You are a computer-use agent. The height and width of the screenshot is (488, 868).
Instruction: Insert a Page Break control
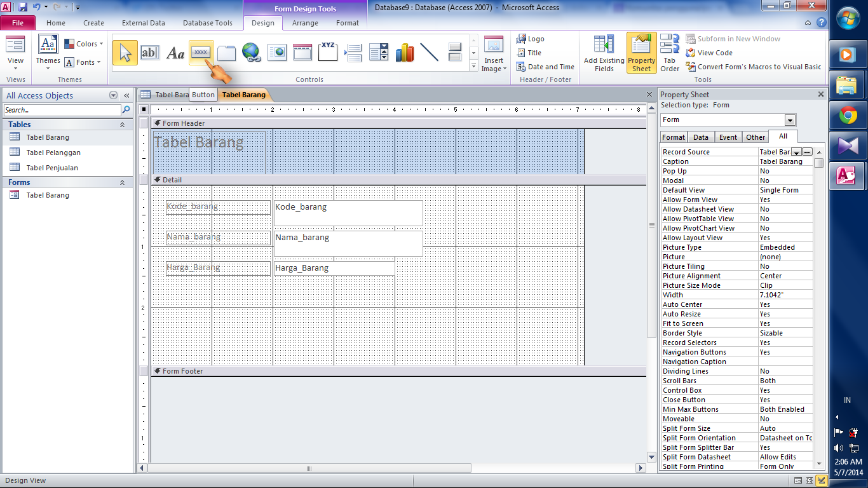(353, 53)
